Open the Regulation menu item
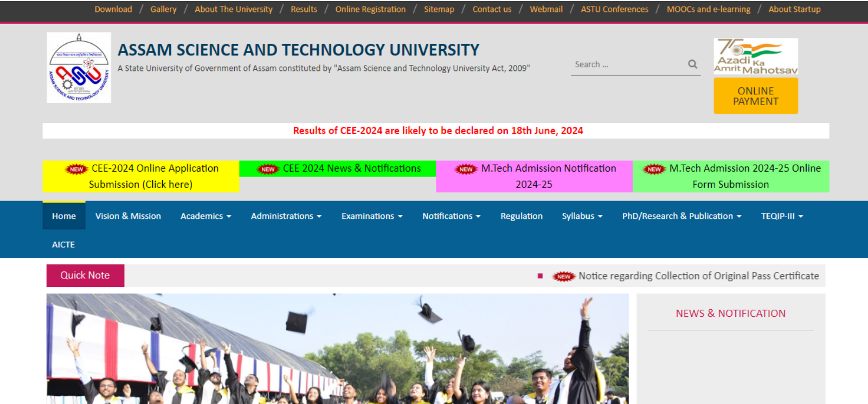 (522, 216)
